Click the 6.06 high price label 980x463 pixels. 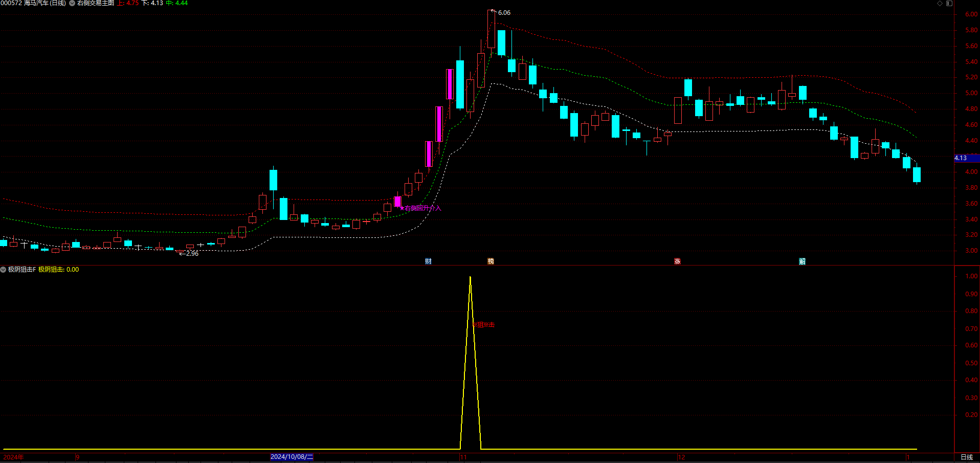tap(504, 13)
